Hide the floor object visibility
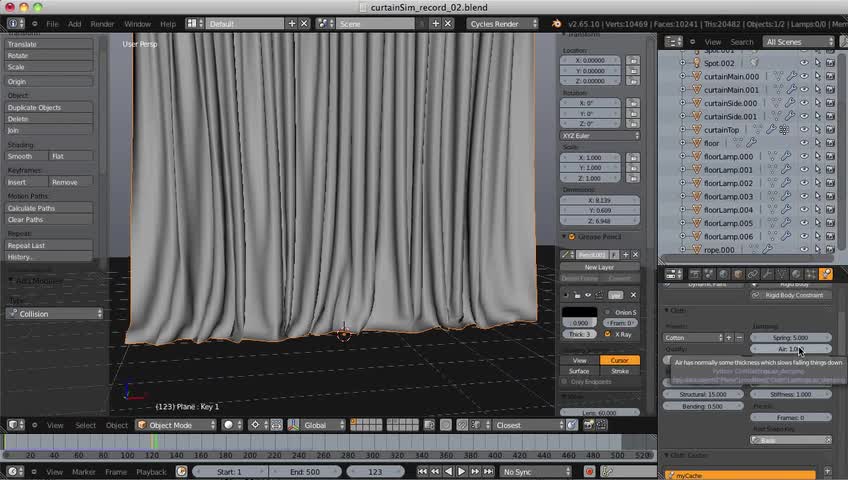 (x=804, y=143)
